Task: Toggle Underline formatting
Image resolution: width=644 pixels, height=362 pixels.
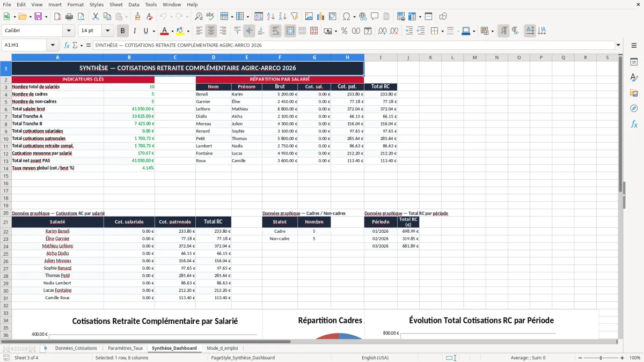Action: pyautogui.click(x=145, y=31)
